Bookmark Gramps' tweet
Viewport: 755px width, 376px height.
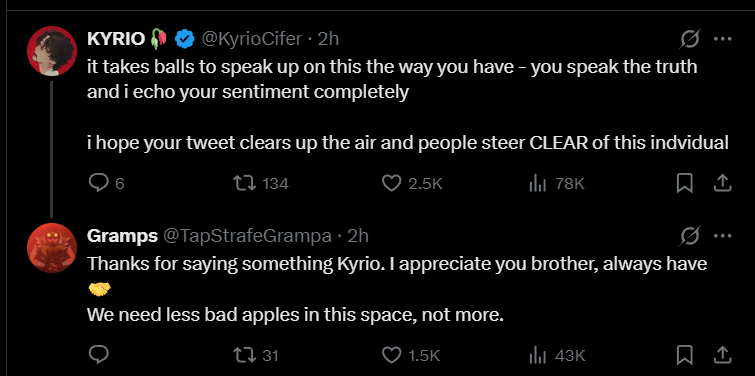684,356
